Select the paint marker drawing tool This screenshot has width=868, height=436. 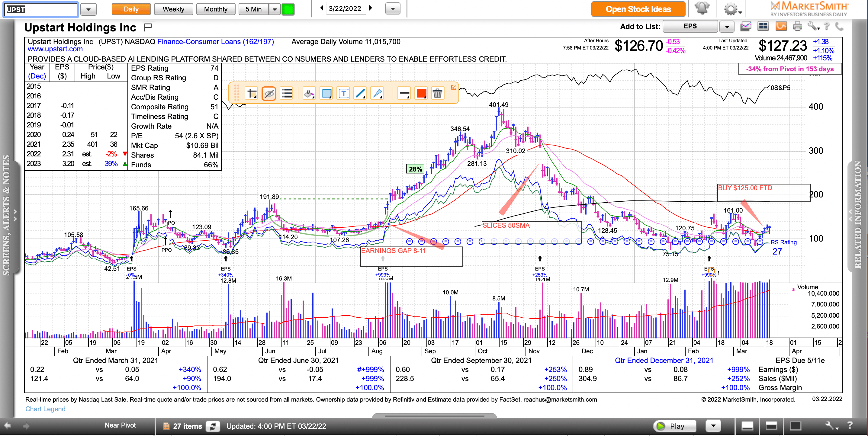click(x=309, y=93)
